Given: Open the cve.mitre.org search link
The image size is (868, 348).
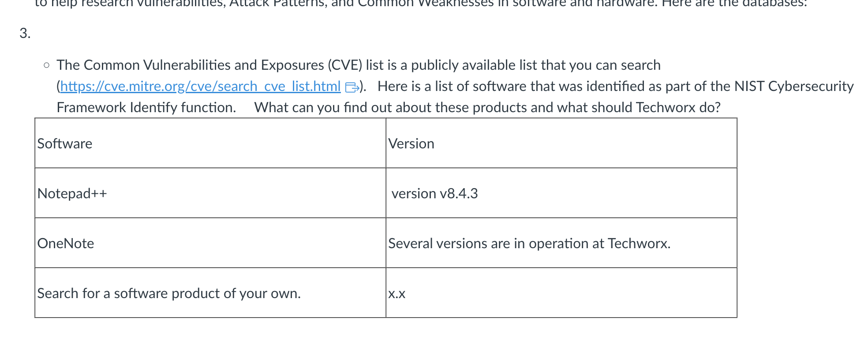Looking at the screenshot, I should click(200, 86).
